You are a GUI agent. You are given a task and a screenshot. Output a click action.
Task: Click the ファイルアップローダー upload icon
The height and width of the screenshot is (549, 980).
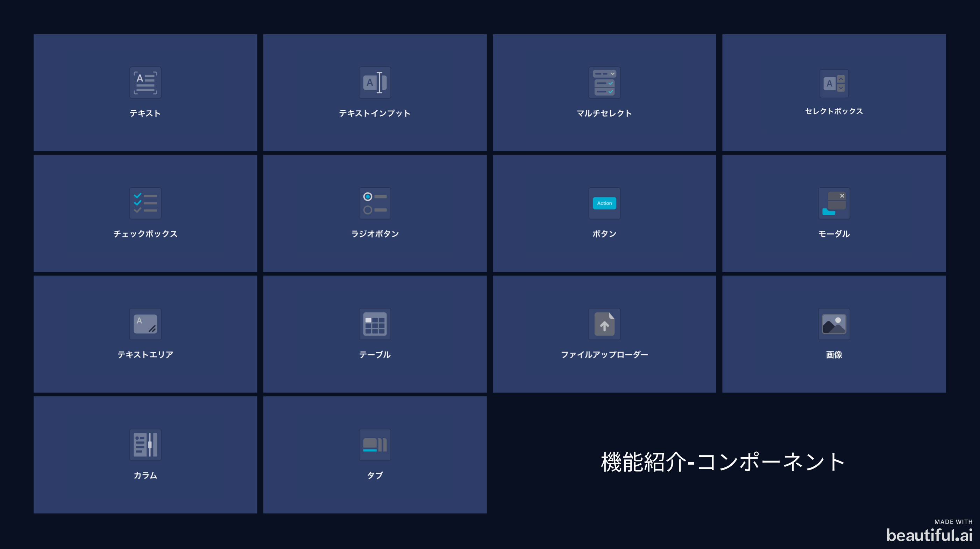[x=604, y=324]
